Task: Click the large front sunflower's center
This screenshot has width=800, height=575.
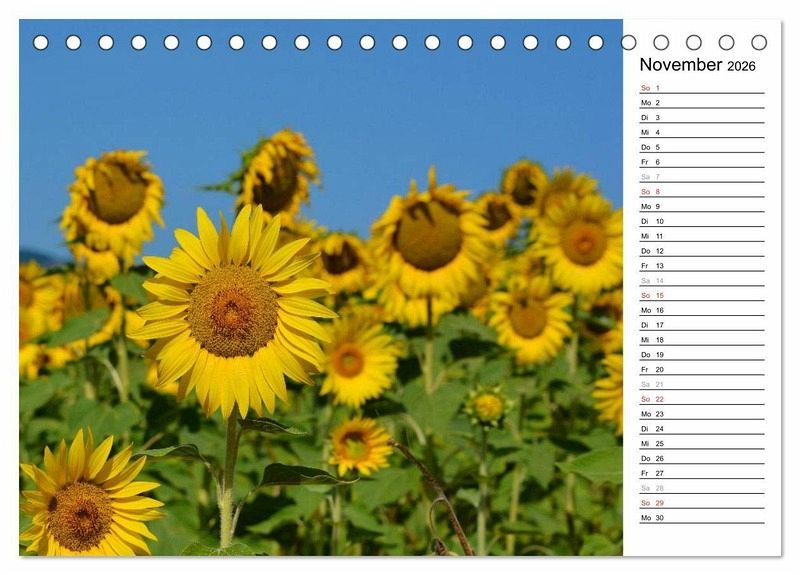Action: point(232,311)
